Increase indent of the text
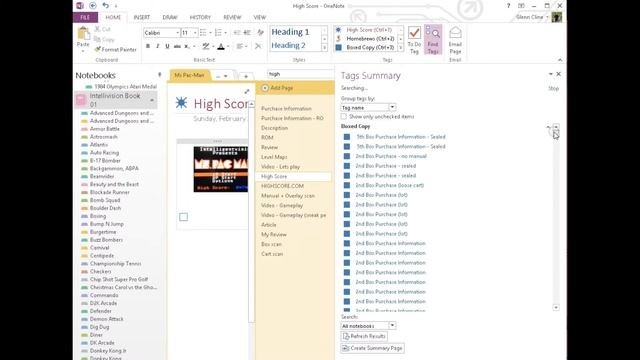640x360 pixels. click(x=247, y=33)
